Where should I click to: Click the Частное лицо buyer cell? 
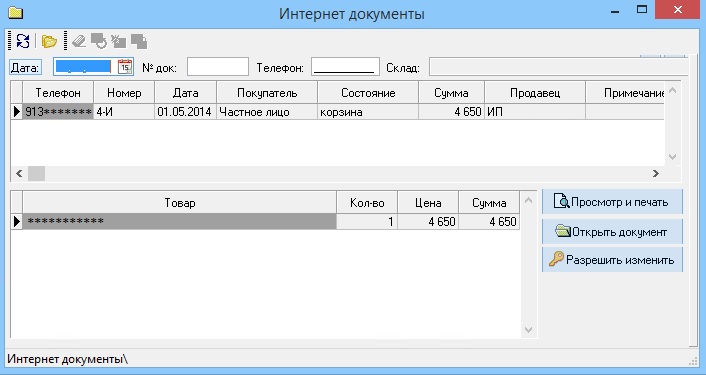pos(267,112)
